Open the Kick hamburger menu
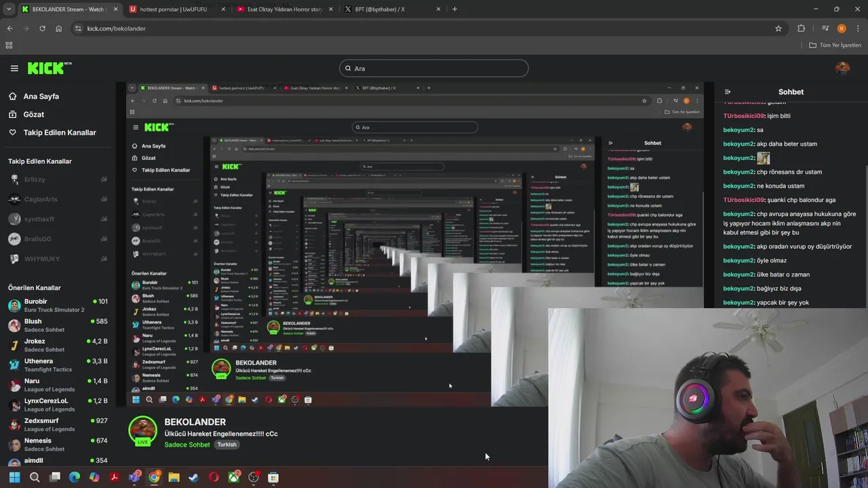The width and height of the screenshot is (868, 488). [14, 68]
